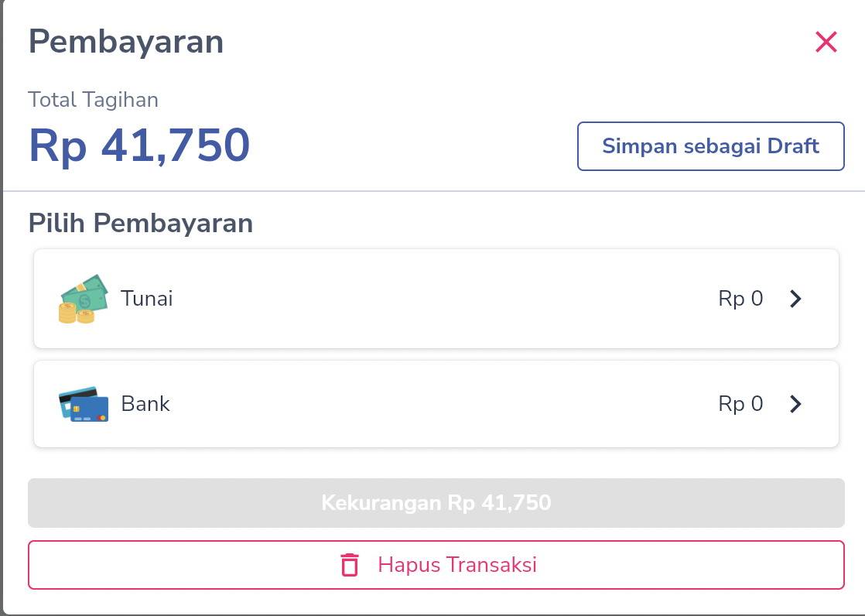Click the trash can icon
Screen dimensions: 865x616
click(x=350, y=565)
